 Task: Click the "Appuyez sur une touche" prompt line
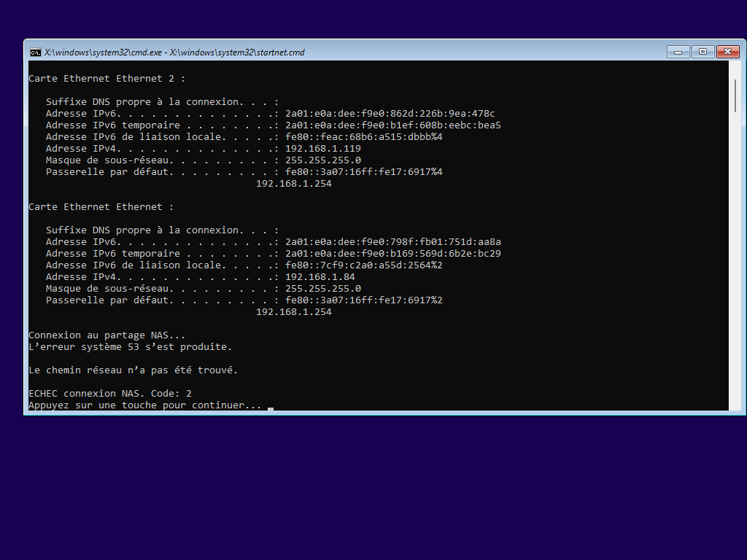click(x=144, y=405)
